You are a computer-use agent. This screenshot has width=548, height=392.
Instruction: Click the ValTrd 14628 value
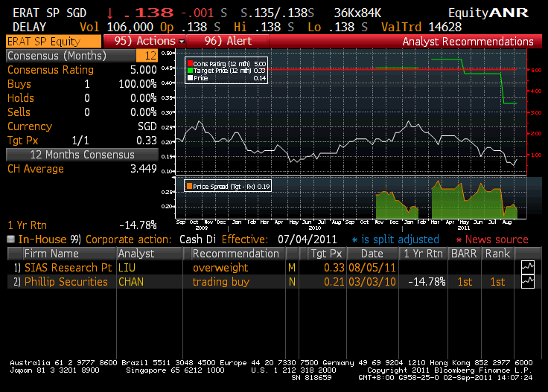[x=445, y=27]
